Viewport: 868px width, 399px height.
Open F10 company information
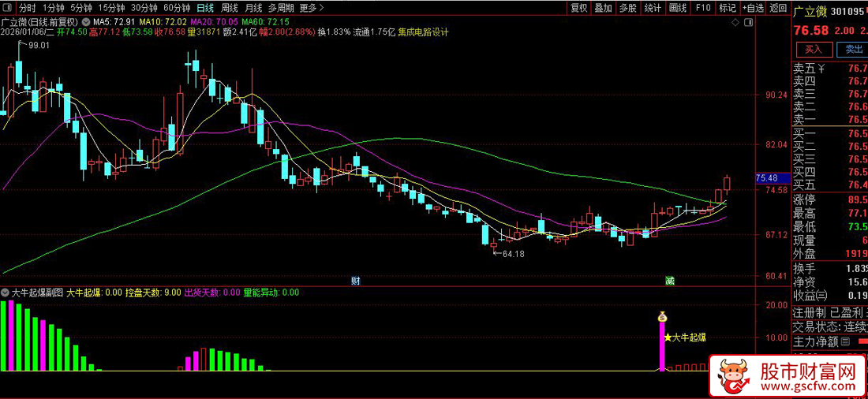(x=703, y=8)
